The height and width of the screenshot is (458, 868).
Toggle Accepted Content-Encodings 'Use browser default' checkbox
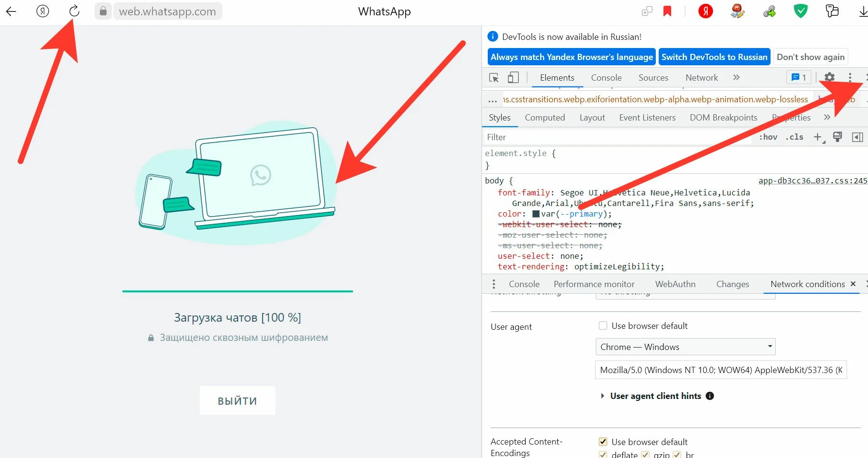coord(603,442)
